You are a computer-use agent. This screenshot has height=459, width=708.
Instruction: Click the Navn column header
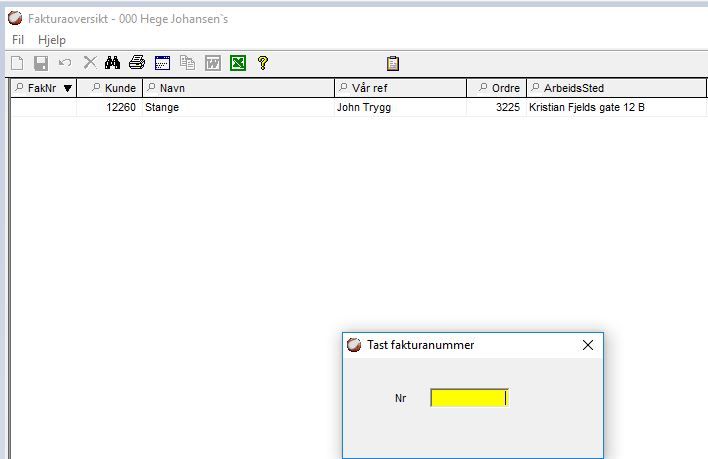(238, 88)
